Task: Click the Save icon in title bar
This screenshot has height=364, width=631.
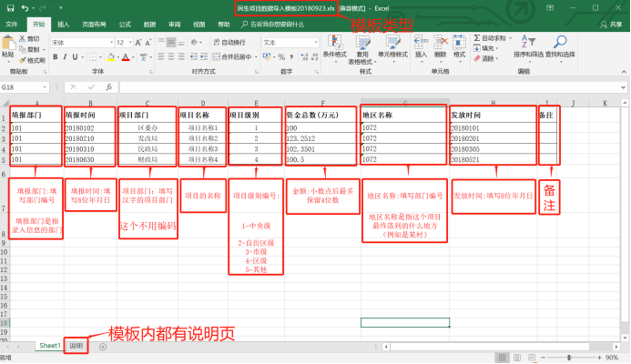Action: coord(10,8)
